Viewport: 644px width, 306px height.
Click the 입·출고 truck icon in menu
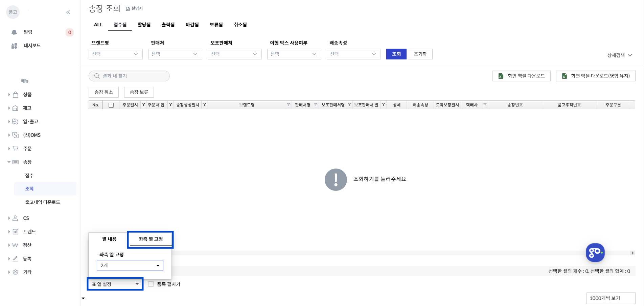(x=15, y=122)
